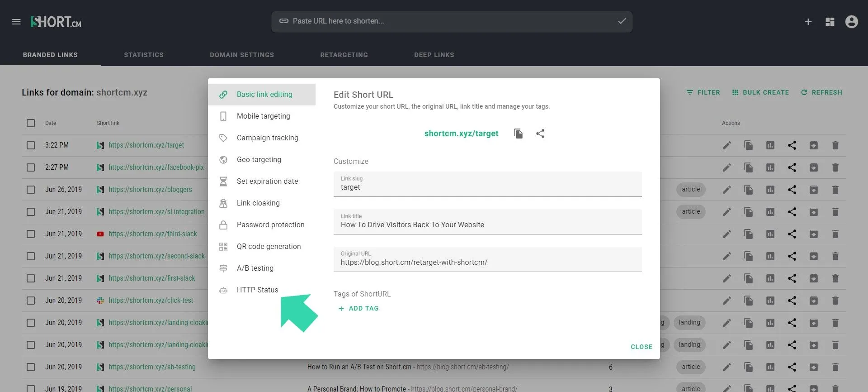Click the Paste URL here to shorten field
868x392 pixels.
pyautogui.click(x=452, y=21)
